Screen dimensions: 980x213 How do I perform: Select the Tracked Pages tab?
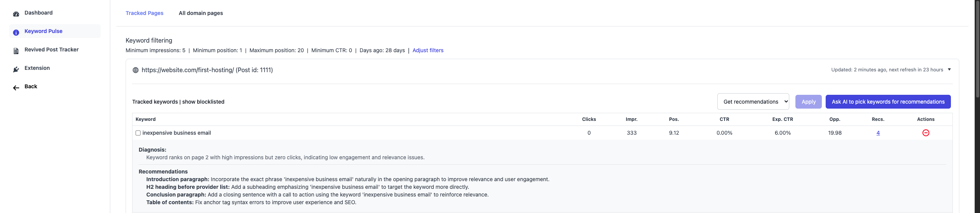click(x=144, y=13)
